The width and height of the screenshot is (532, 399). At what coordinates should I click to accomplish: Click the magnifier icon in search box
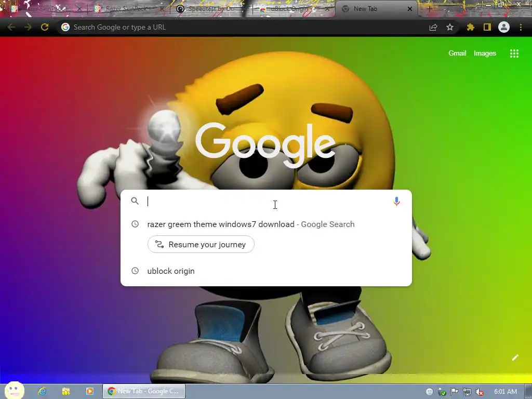(135, 201)
